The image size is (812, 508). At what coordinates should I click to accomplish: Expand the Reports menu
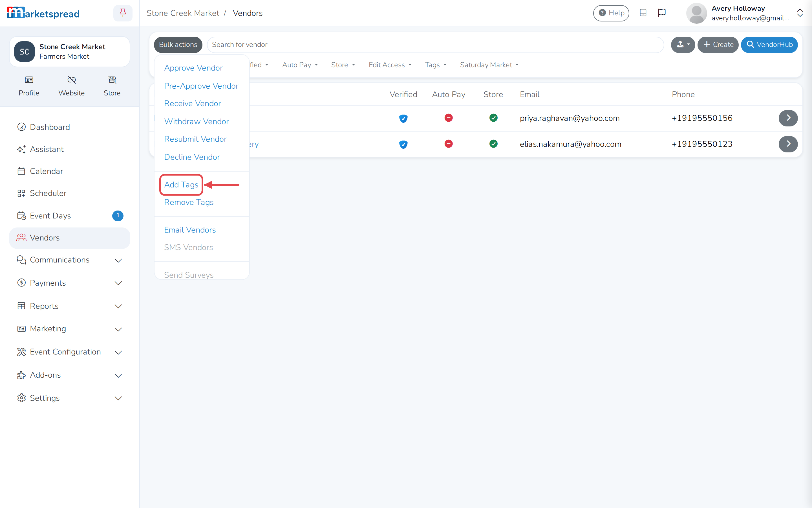click(x=69, y=306)
